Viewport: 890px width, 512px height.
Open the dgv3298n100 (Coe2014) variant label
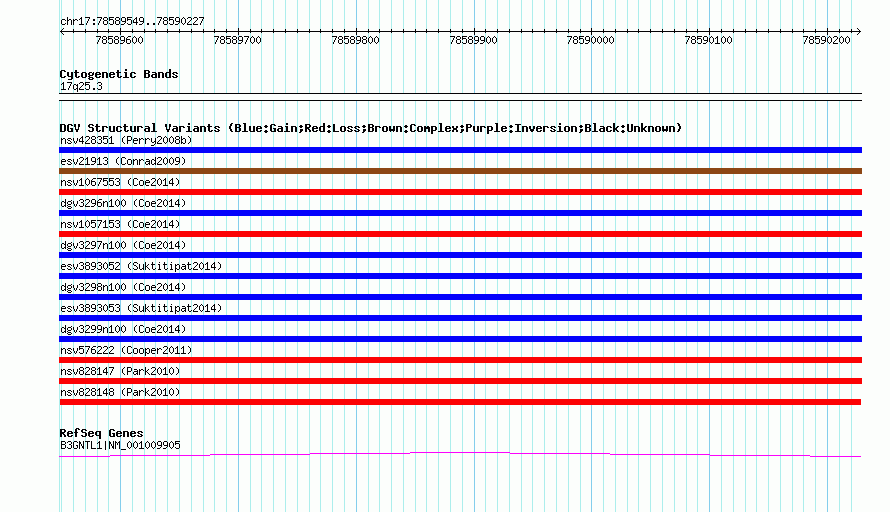pos(123,287)
